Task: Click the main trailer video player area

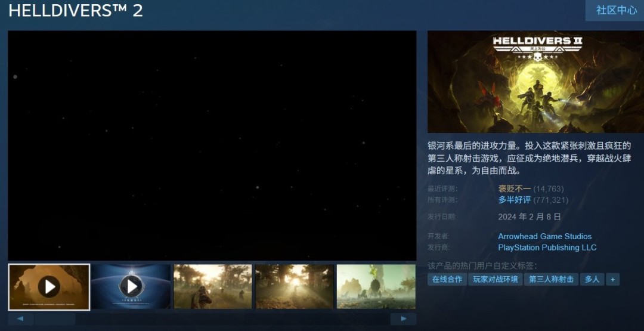Action: [212, 146]
